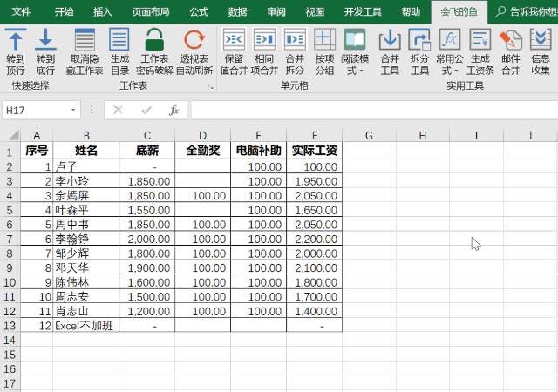The image size is (558, 392).
Task: Switch to the 审阅 tab
Action: point(276,11)
